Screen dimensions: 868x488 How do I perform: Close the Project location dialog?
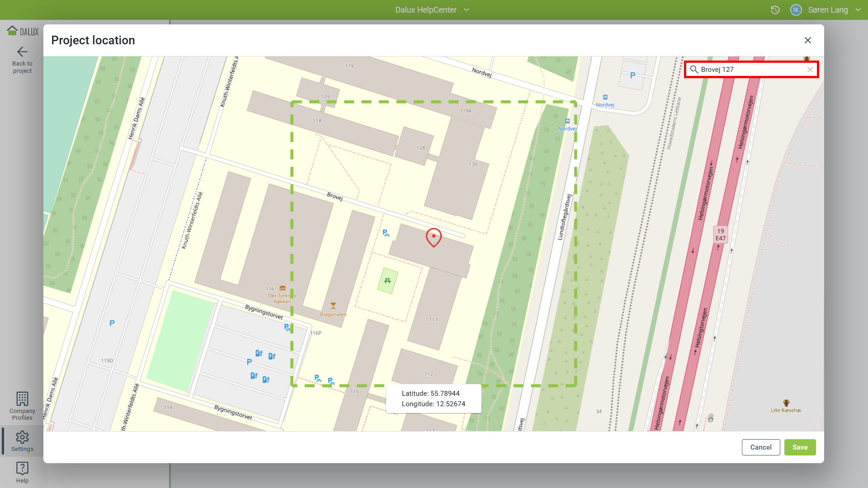tap(807, 40)
